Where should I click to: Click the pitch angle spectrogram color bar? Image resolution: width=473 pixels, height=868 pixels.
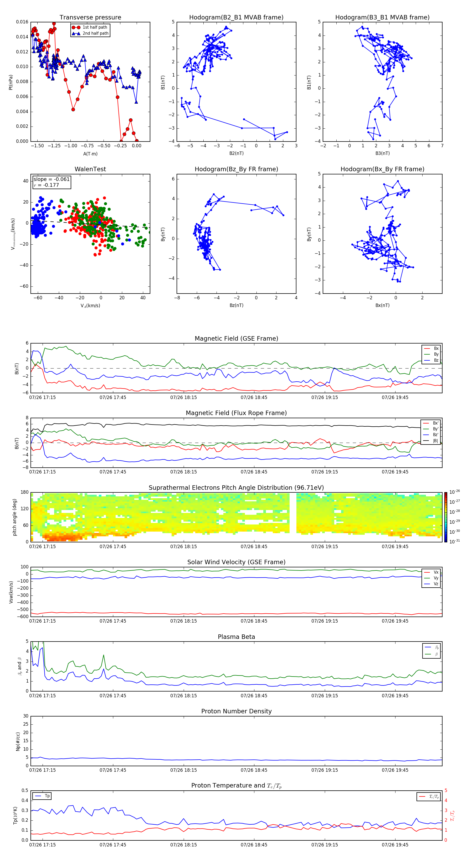point(446,517)
